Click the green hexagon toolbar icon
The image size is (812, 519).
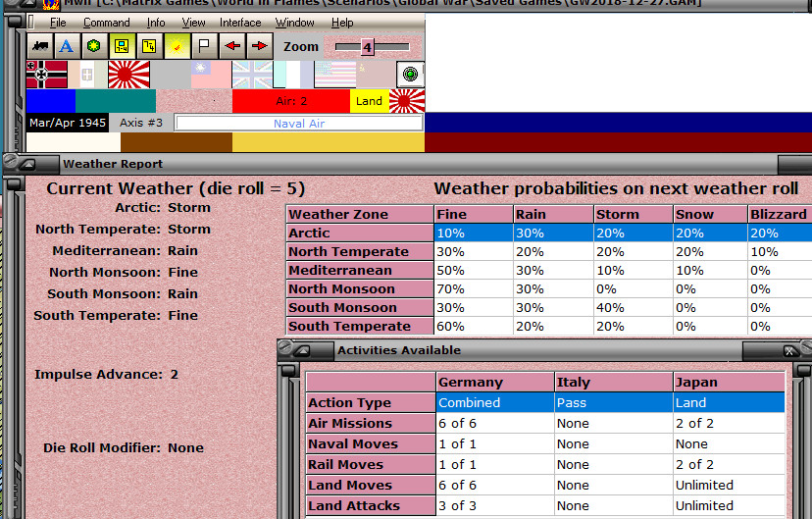tap(93, 47)
